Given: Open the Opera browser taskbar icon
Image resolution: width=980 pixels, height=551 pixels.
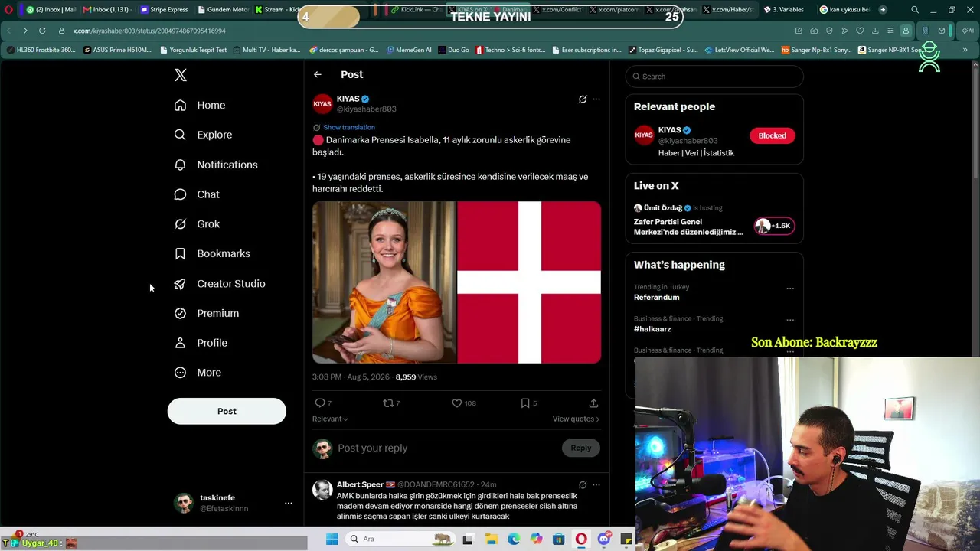Looking at the screenshot, I should point(581,539).
